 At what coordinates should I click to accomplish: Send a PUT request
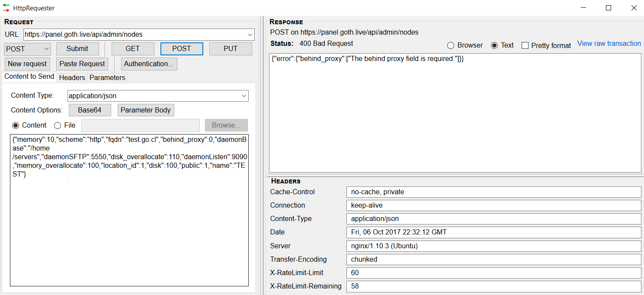[x=231, y=48]
